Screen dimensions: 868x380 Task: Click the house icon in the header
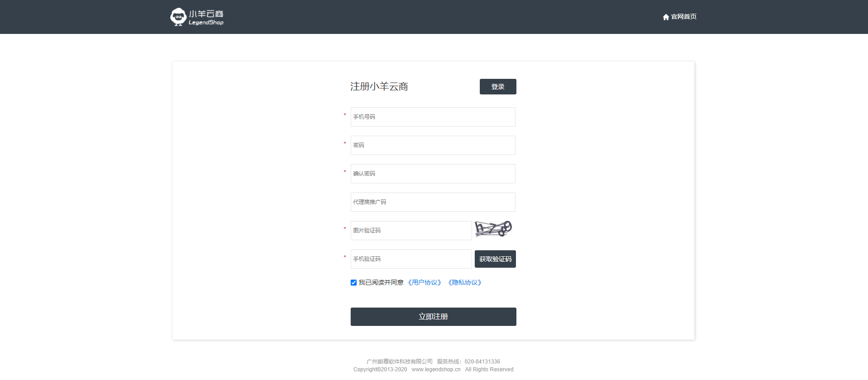pos(666,17)
